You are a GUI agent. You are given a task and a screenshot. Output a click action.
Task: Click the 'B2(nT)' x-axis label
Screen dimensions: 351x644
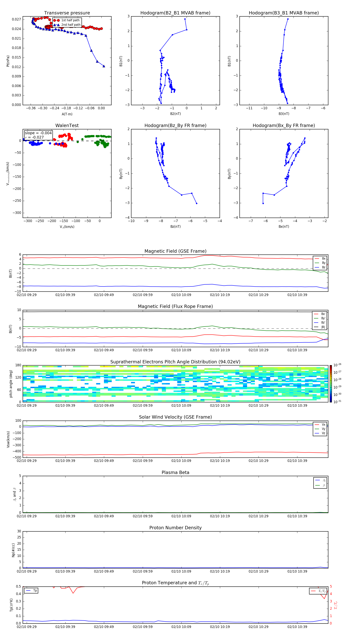pos(175,114)
